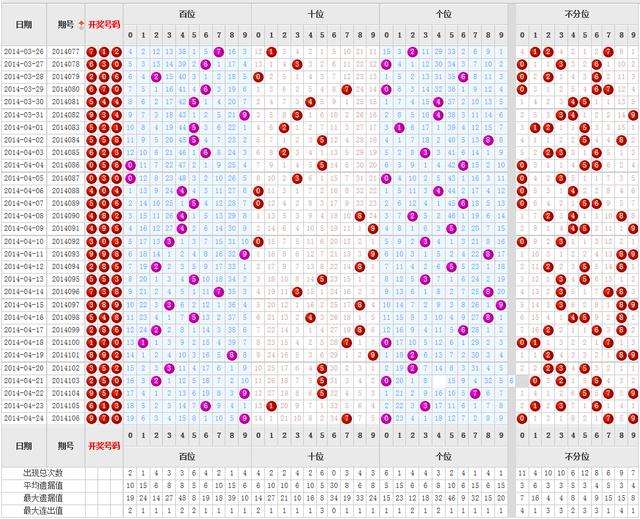This screenshot has width=640, height=519.
Task: Click date 2014-04-17
Action: pyautogui.click(x=24, y=330)
